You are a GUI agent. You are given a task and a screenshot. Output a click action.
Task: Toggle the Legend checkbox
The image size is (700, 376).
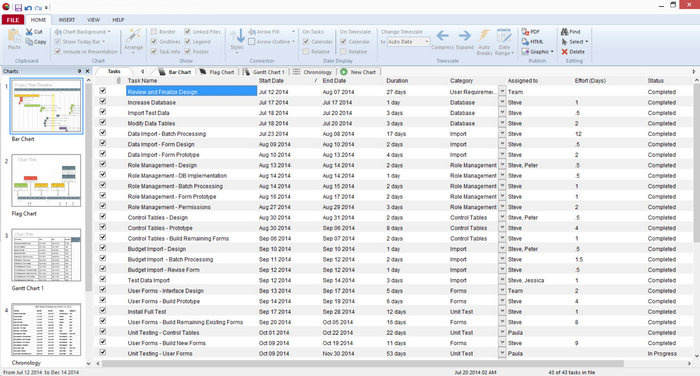pyautogui.click(x=188, y=42)
